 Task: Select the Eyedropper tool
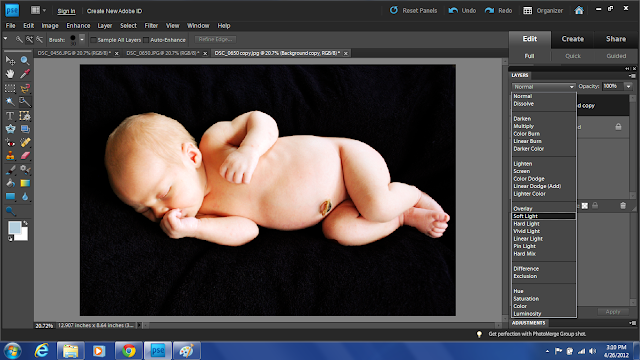(x=25, y=74)
